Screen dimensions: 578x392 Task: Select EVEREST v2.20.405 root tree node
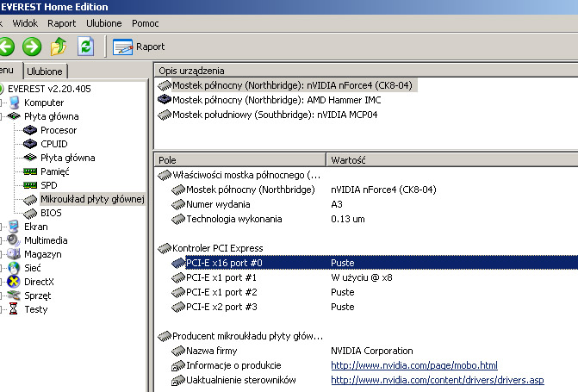pyautogui.click(x=49, y=89)
